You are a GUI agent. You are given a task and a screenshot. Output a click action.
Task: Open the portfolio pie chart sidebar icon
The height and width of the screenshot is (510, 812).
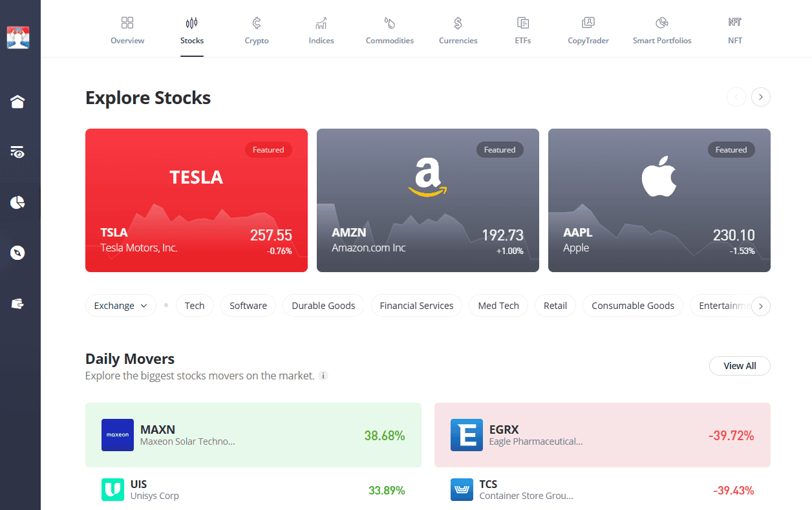click(17, 202)
